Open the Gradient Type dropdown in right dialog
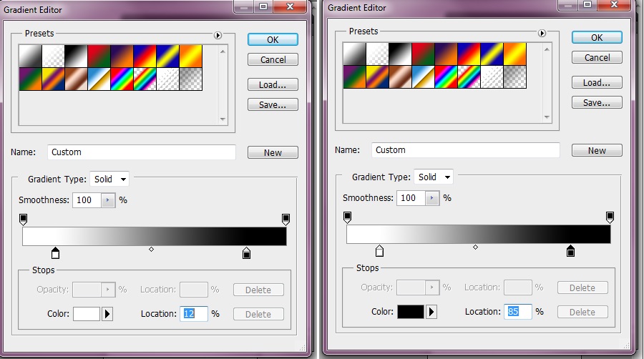Screen dimensions: 644x359 point(434,177)
